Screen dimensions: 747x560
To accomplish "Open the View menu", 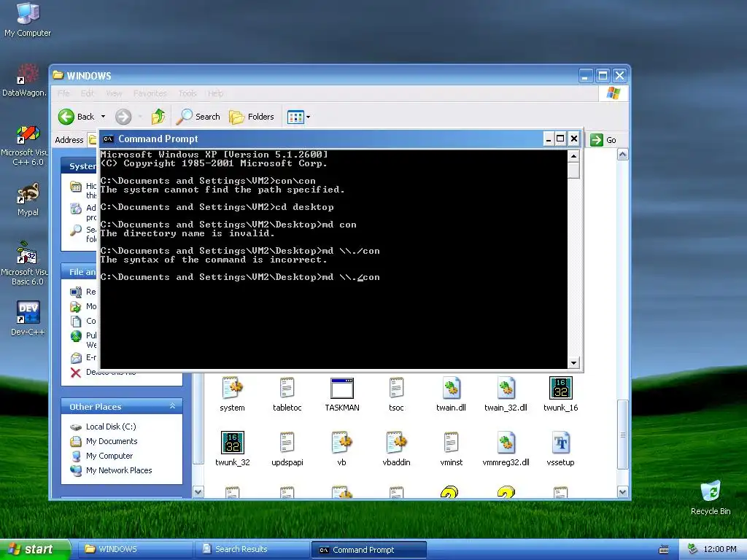I will click(114, 93).
